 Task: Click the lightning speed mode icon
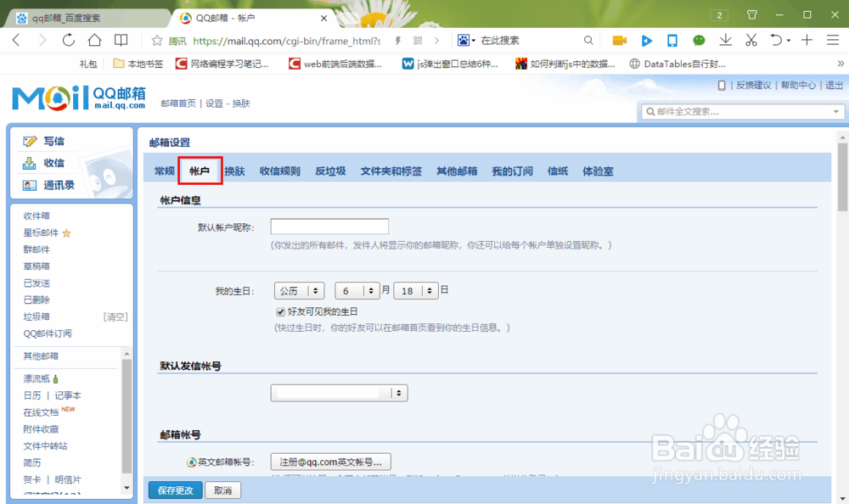click(398, 41)
